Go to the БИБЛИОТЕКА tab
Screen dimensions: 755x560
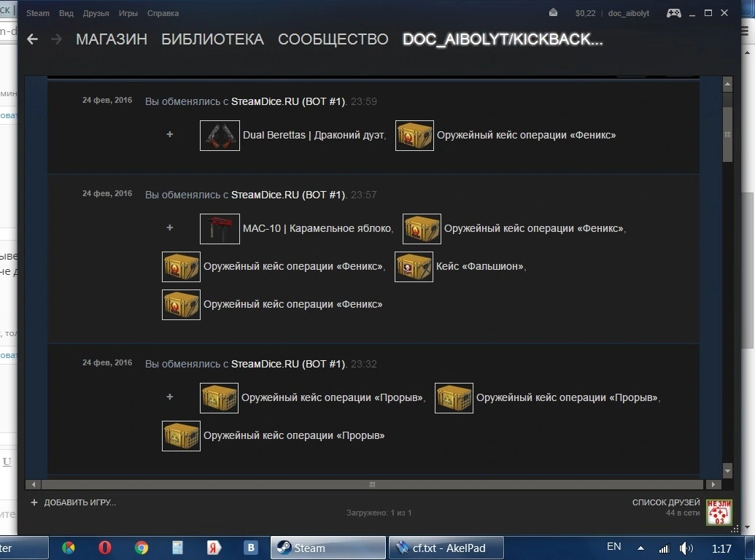pos(212,39)
